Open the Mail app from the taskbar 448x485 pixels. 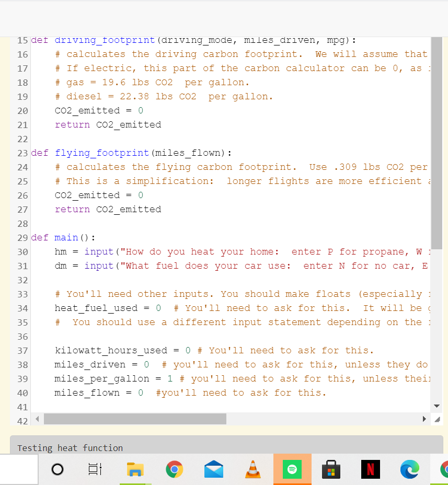click(x=213, y=469)
